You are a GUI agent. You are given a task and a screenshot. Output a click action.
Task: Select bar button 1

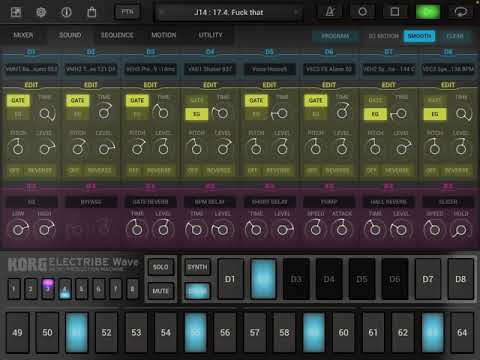pyautogui.click(x=14, y=289)
